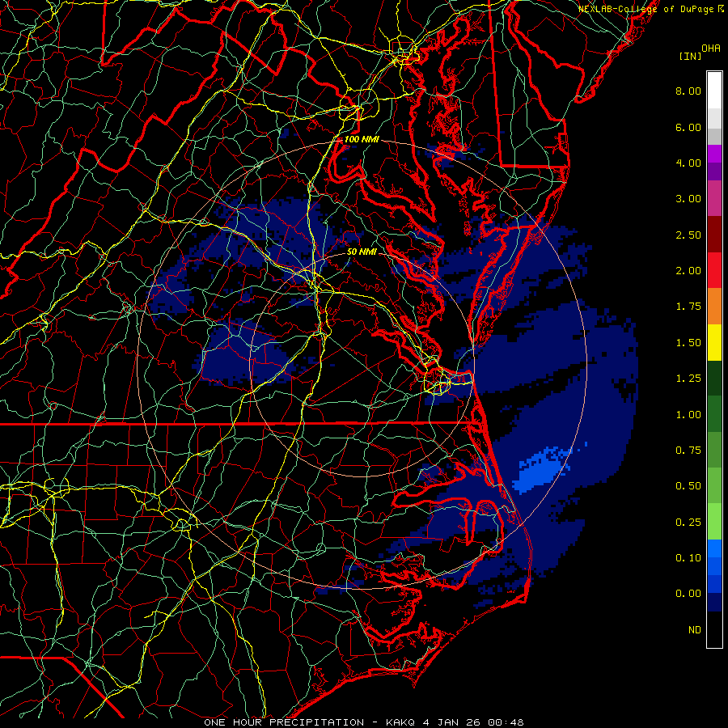Screen dimensions: 728x728
Task: Click the "6.00" legend value
Action: click(688, 127)
